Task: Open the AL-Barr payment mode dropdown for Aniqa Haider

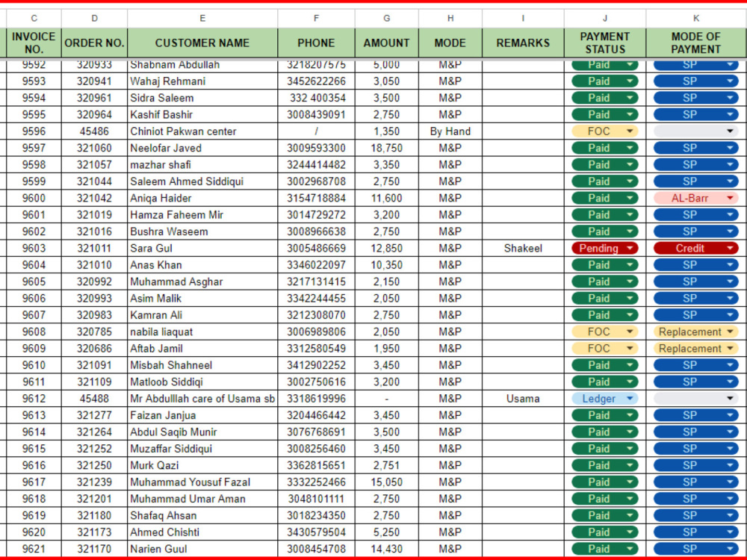Action: click(695, 198)
